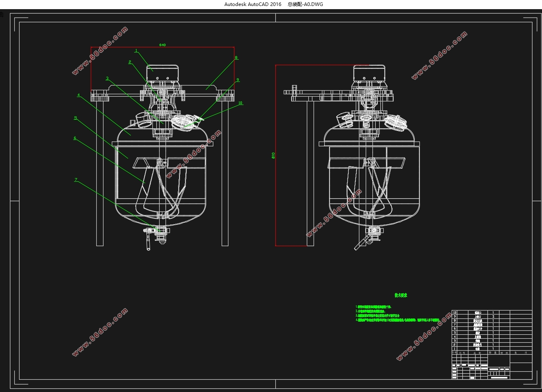542x392 pixels.
Task: Select the 810 height dimension text
Action: pyautogui.click(x=273, y=155)
